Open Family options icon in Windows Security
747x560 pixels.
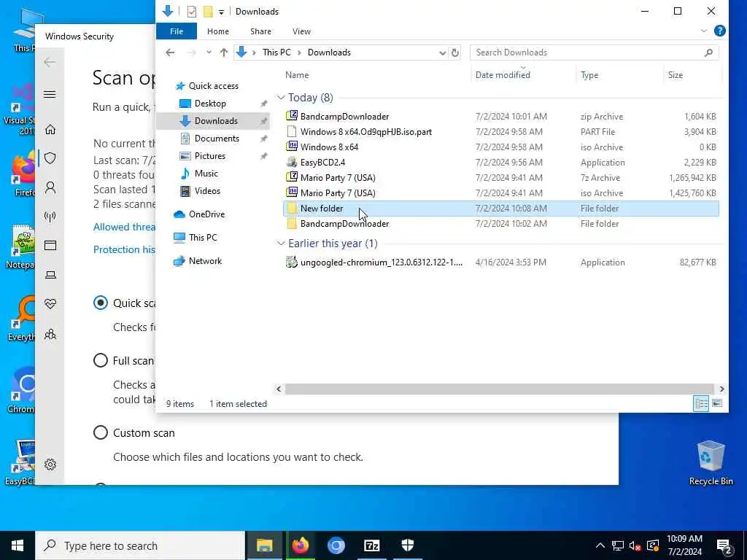(50, 334)
